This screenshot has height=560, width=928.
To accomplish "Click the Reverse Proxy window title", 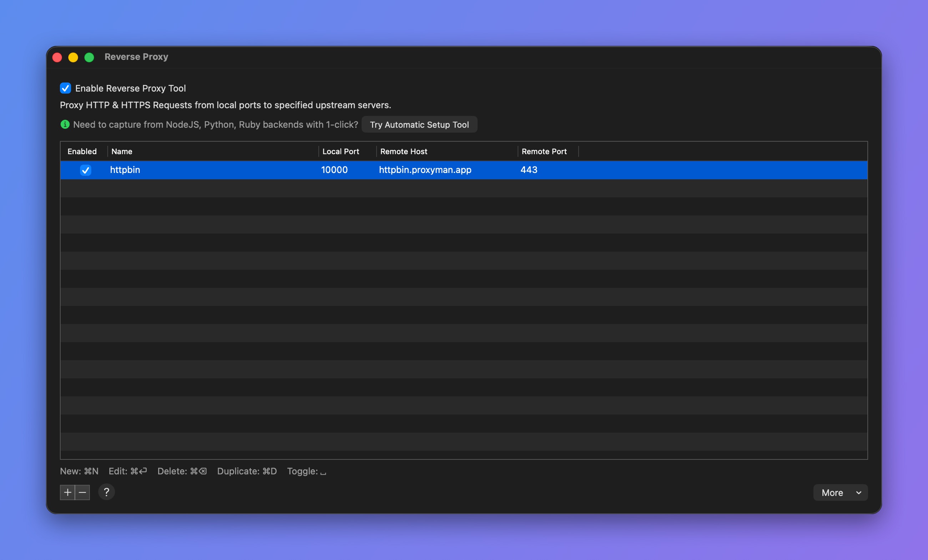I will (136, 57).
